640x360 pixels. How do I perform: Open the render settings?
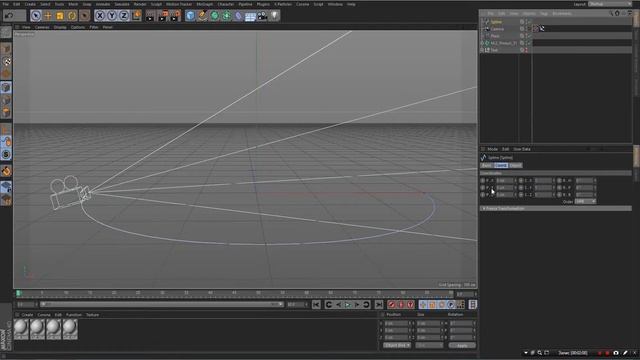click(175, 16)
